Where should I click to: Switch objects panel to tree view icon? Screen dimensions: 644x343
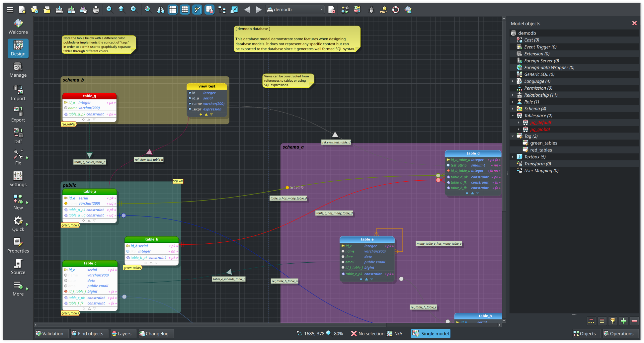(591, 321)
